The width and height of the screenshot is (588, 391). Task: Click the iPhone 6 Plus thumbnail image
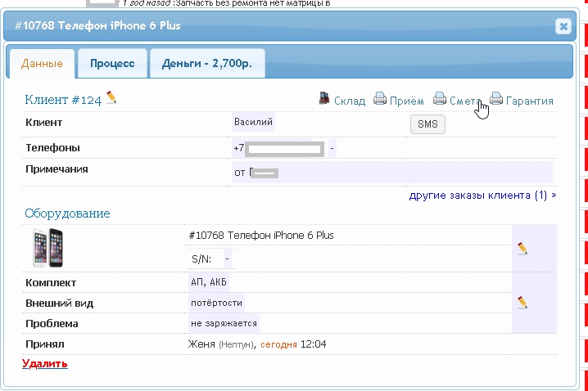tap(48, 248)
